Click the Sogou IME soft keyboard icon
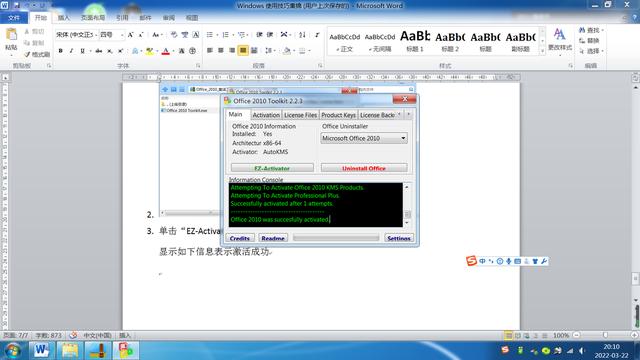The height and width of the screenshot is (360, 640). 518,261
